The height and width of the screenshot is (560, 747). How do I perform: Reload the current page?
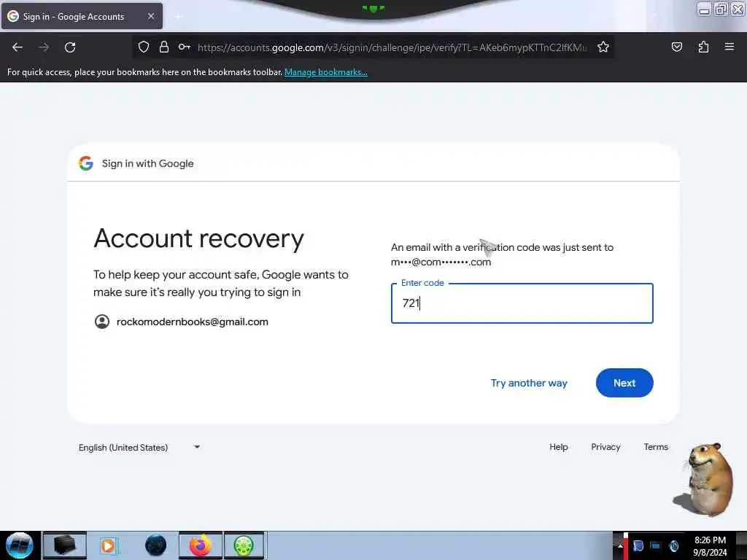(x=70, y=47)
